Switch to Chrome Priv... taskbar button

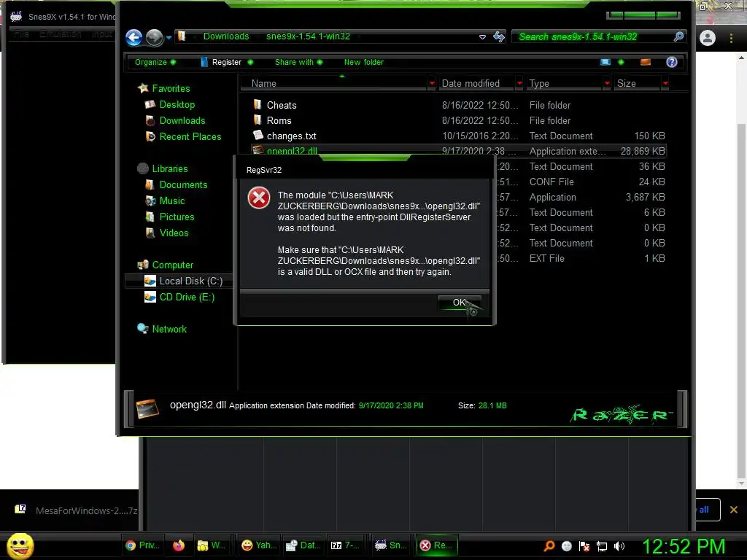(x=142, y=545)
